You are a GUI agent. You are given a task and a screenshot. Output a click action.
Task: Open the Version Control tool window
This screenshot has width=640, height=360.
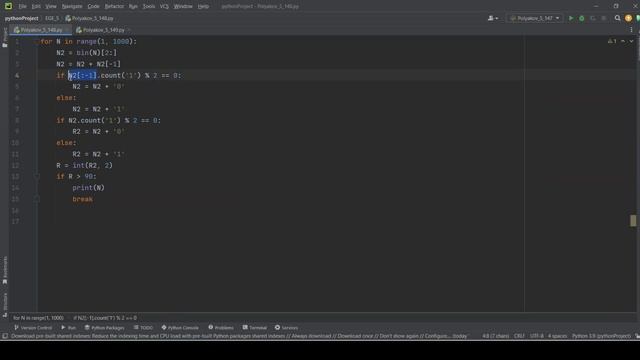click(33, 328)
